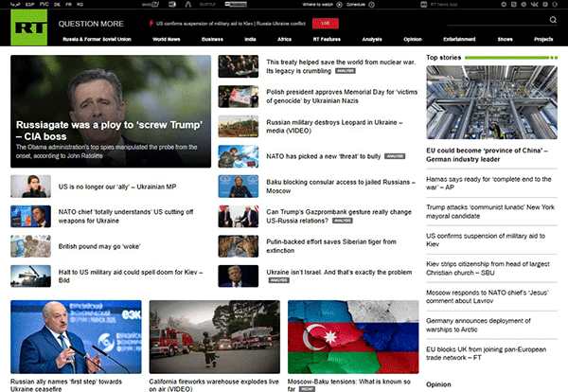Click thumbnail for Russian military destroys Leopard
The height and width of the screenshot is (392, 568).
point(239,127)
